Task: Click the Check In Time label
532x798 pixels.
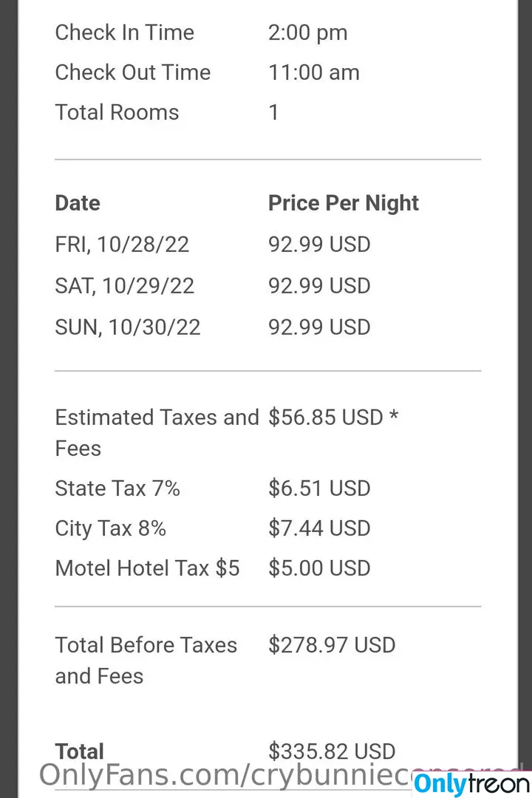Action: pyautogui.click(x=125, y=33)
